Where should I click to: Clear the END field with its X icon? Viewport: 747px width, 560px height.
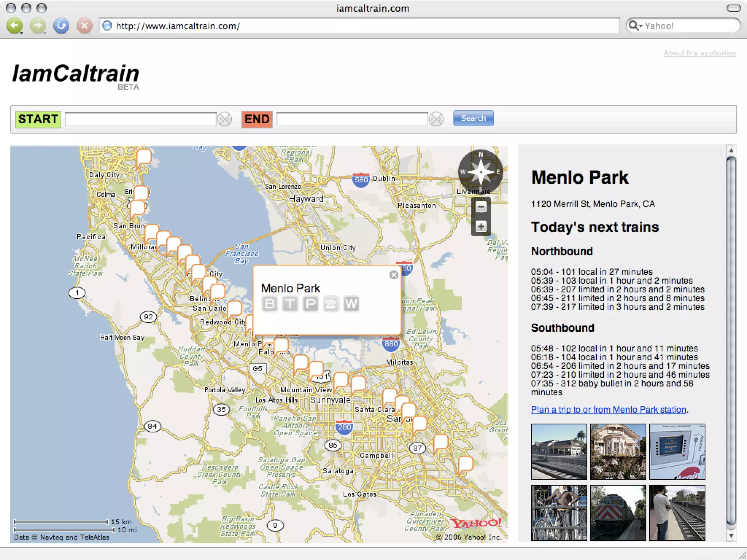coord(436,119)
